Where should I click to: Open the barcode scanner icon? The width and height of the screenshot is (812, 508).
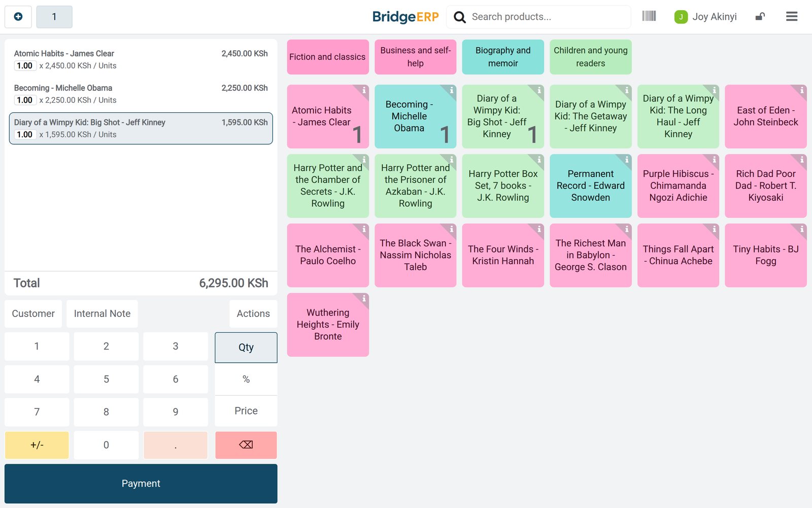pos(649,16)
